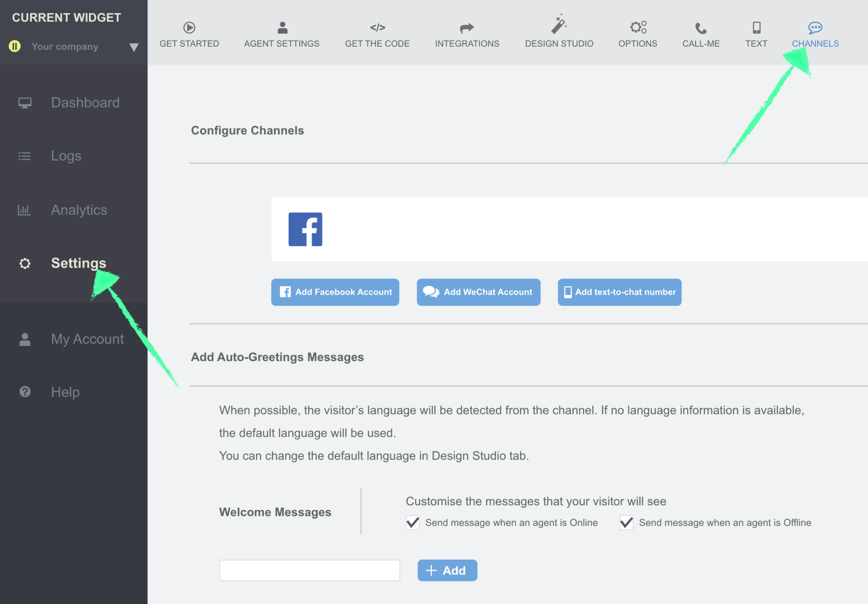Select Analytics in the left sidebar
The height and width of the screenshot is (604, 868).
tap(79, 210)
